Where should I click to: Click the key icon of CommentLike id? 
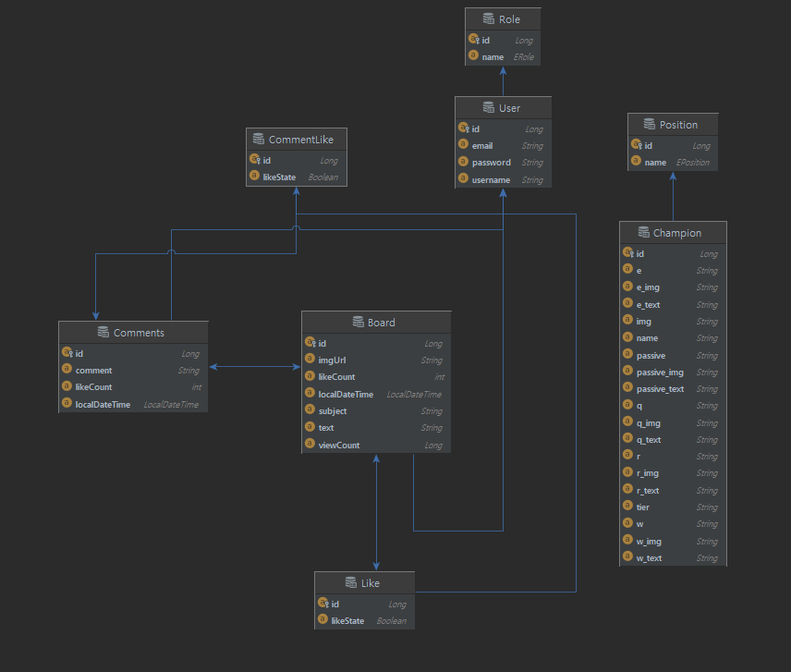point(255,159)
